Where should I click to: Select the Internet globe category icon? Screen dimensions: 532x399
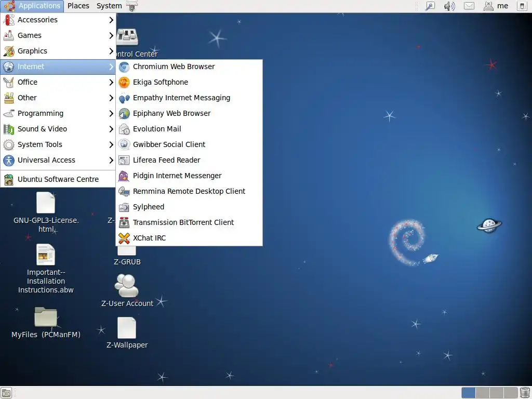[x=9, y=67]
